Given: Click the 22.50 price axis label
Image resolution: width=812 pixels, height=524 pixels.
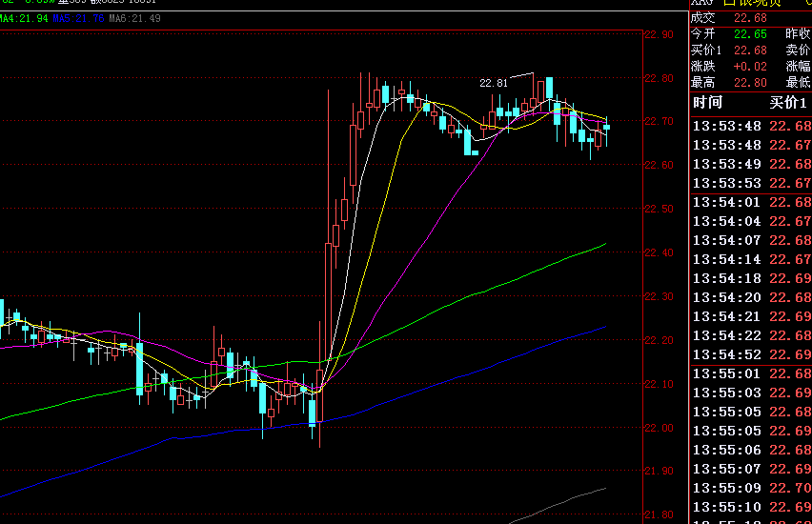Looking at the screenshot, I should (x=659, y=209).
